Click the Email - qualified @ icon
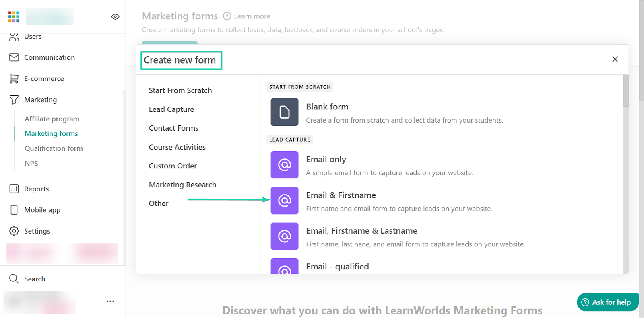This screenshot has width=644, height=318. [x=285, y=266]
